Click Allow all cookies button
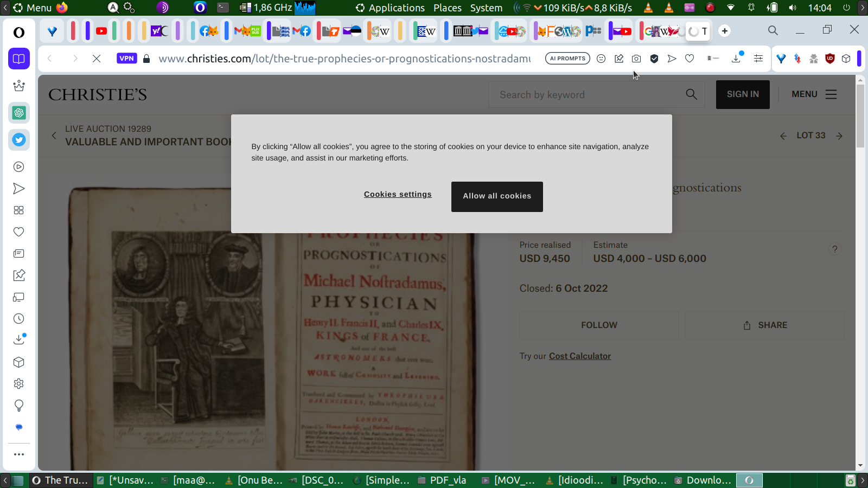This screenshot has height=488, width=868. coord(497,196)
